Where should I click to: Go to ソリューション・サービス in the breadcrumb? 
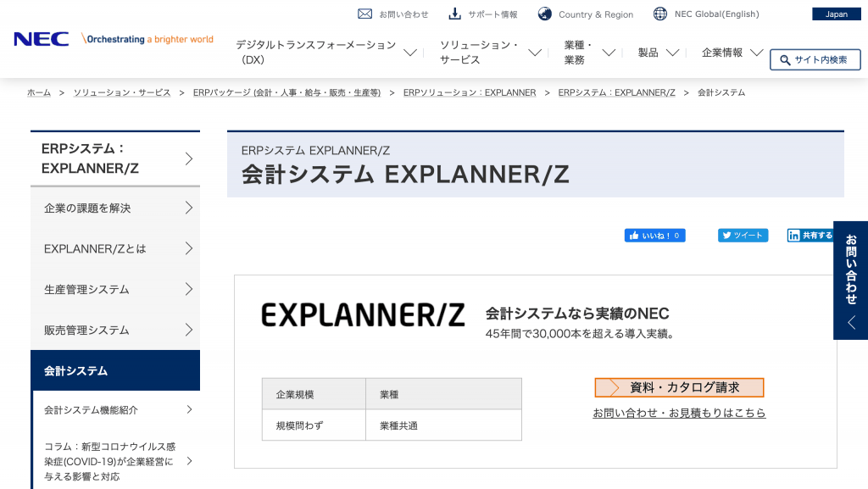click(x=122, y=92)
